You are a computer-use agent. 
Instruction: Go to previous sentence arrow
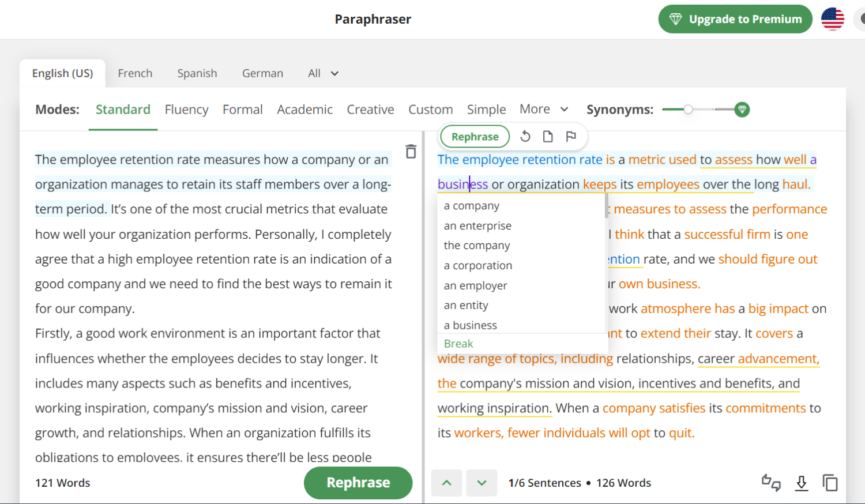tap(446, 483)
